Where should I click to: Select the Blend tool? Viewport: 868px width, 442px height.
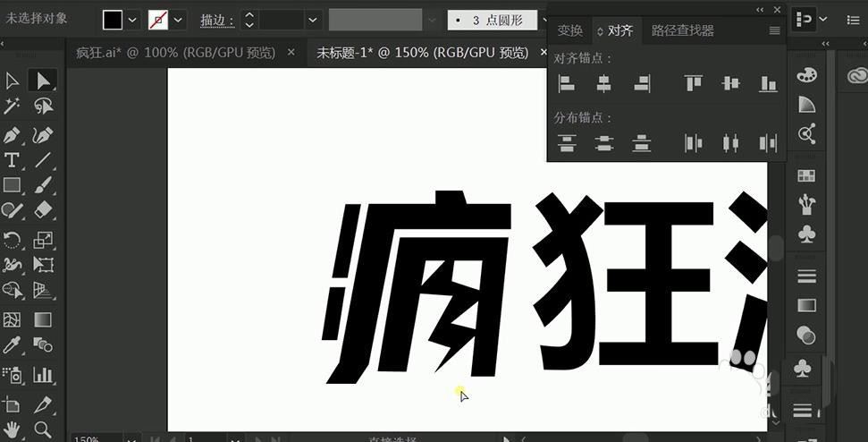43,345
